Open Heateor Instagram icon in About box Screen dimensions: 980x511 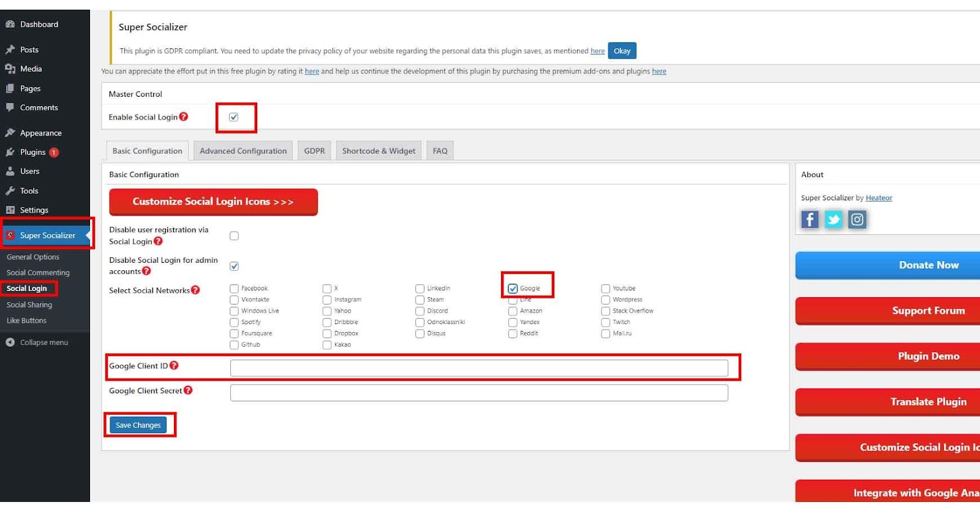point(858,219)
